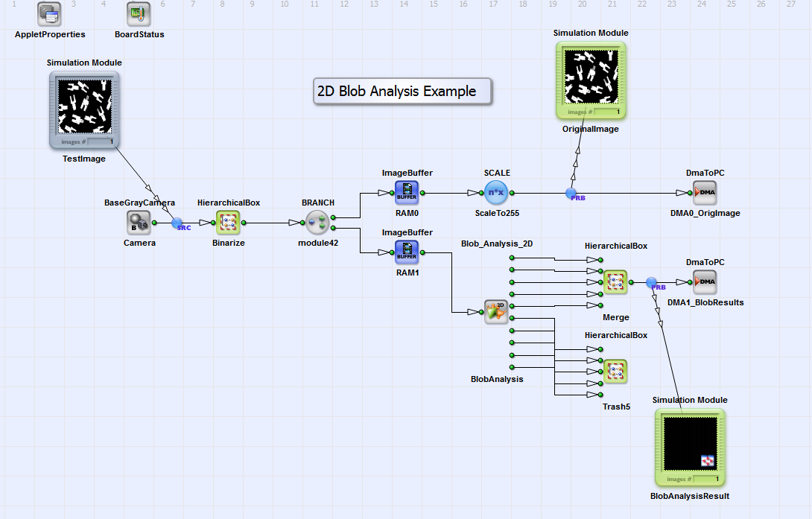Click the BoardStatus icon
The image size is (812, 519).
[139, 13]
